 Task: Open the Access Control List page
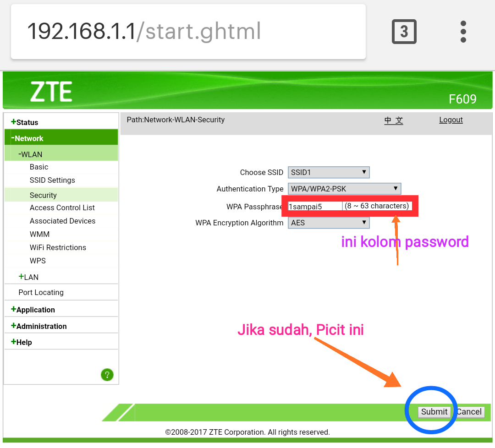click(62, 208)
